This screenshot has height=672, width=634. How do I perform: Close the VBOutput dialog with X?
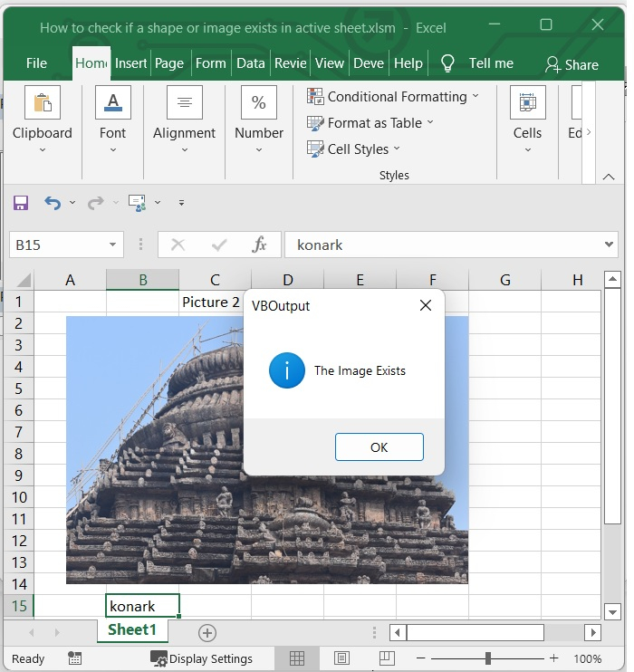tap(426, 305)
